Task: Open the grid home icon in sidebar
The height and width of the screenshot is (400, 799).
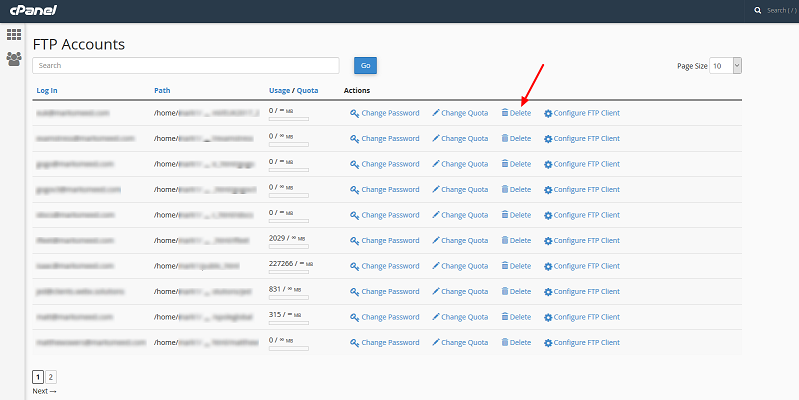Action: pyautogui.click(x=14, y=35)
